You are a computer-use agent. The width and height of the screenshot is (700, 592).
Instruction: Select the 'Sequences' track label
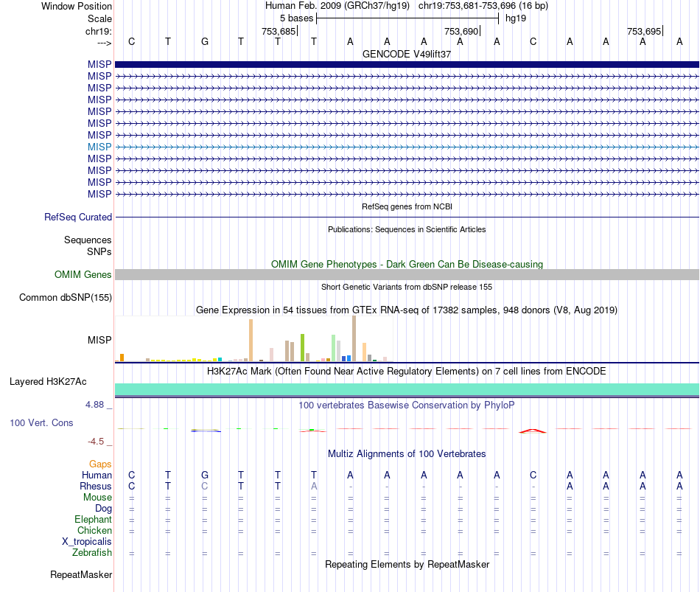click(x=88, y=240)
